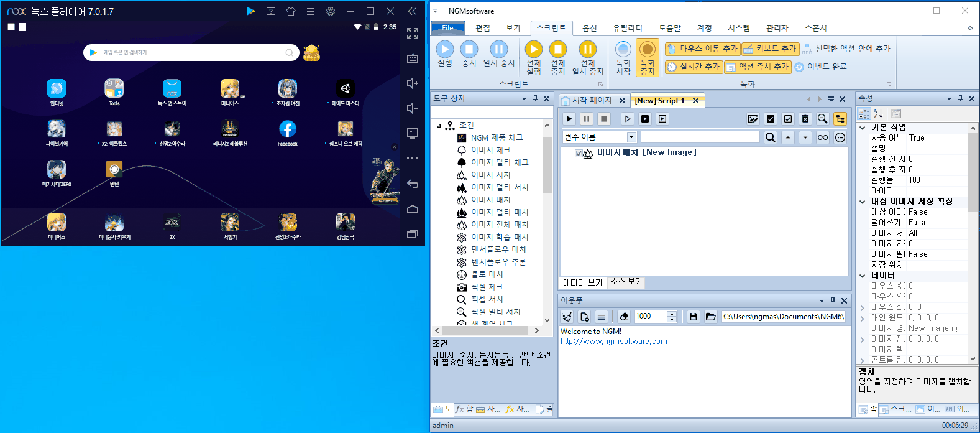Open the 변수 이름 combo box
This screenshot has height=433, width=980.
click(600, 137)
